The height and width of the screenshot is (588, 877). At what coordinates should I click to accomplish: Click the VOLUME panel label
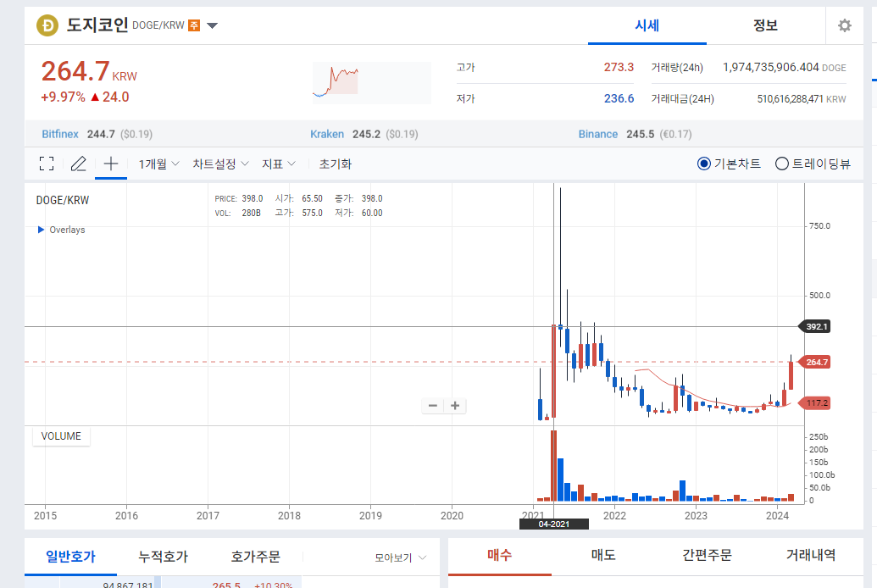[x=61, y=436]
